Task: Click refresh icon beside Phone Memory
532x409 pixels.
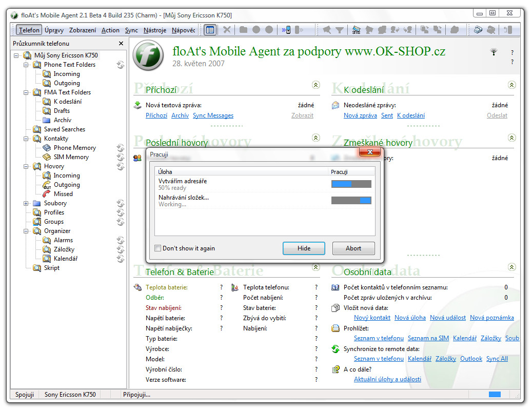Action: (x=121, y=148)
